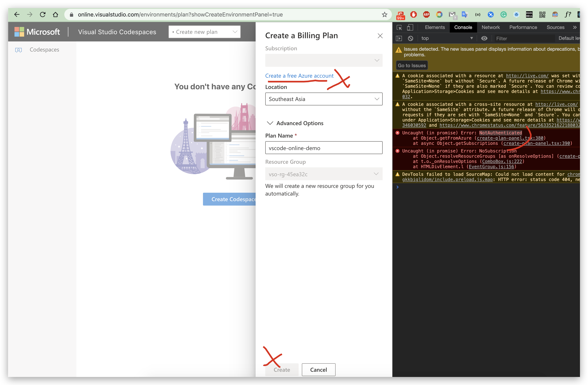Image resolution: width=588 pixels, height=385 pixels.
Task: Open the browser home page
Action: [55, 15]
